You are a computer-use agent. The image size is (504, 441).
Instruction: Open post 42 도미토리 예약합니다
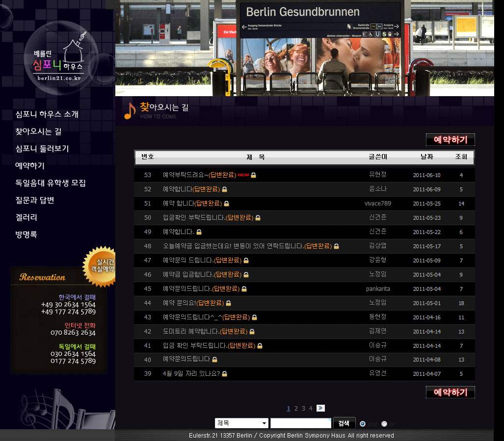[x=205, y=331]
